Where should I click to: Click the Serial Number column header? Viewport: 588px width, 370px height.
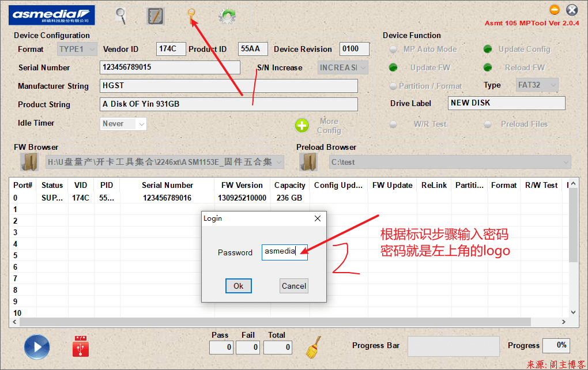[167, 185]
